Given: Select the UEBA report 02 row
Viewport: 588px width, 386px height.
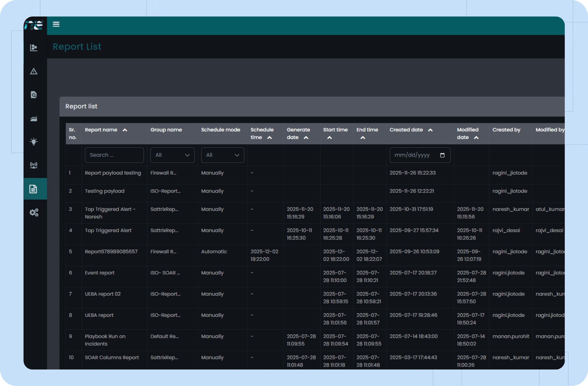Looking at the screenshot, I should [x=103, y=294].
